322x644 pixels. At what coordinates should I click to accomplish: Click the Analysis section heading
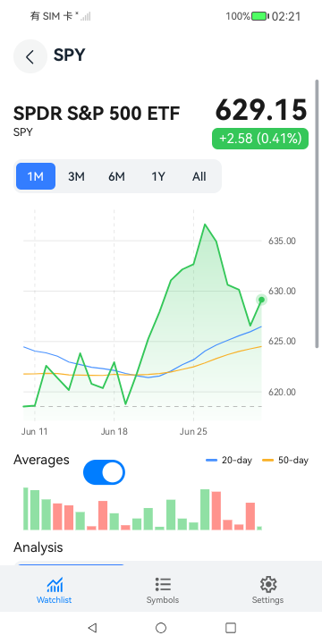[x=38, y=547]
